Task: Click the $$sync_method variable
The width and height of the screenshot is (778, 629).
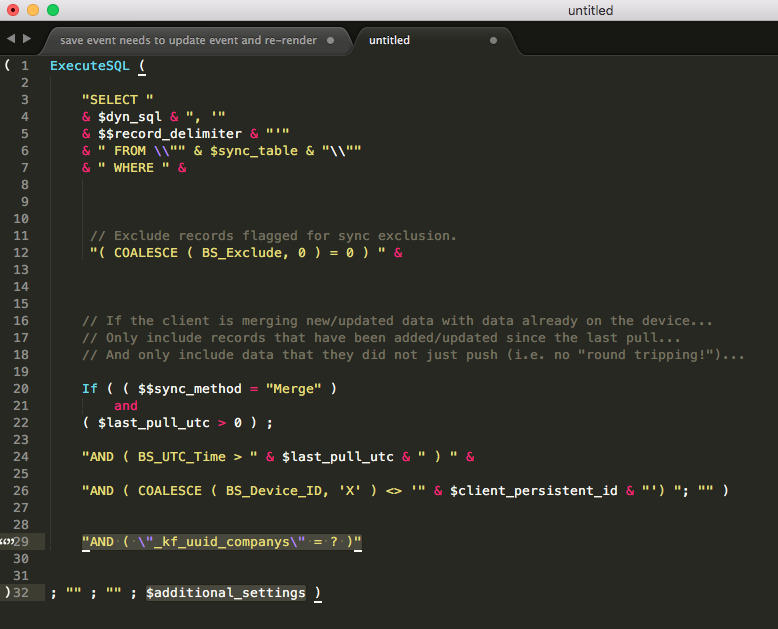Action: click(x=190, y=389)
